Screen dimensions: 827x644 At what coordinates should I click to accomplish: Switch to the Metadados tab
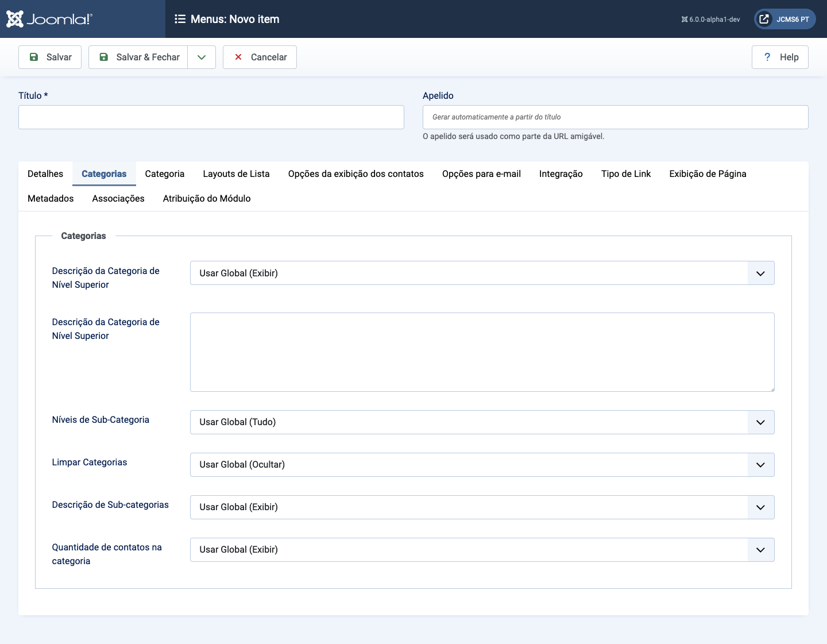pos(51,198)
